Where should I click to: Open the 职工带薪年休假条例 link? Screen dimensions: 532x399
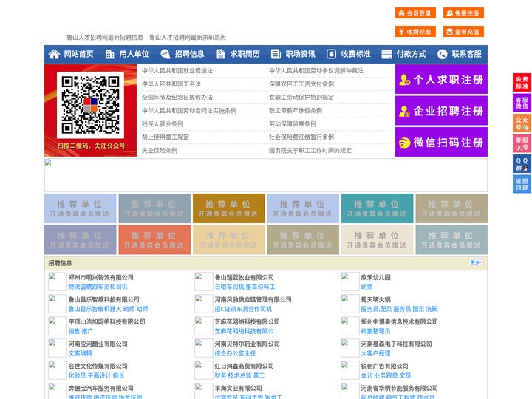point(296,111)
